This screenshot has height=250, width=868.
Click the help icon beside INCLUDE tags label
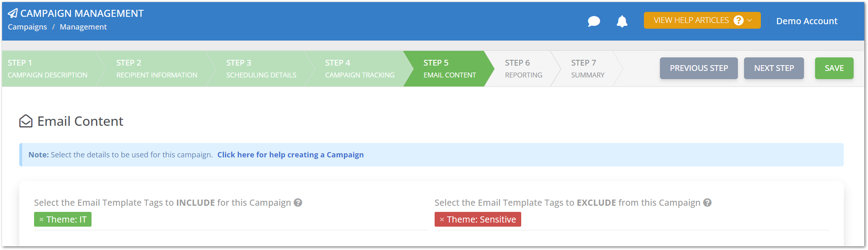pyautogui.click(x=298, y=202)
